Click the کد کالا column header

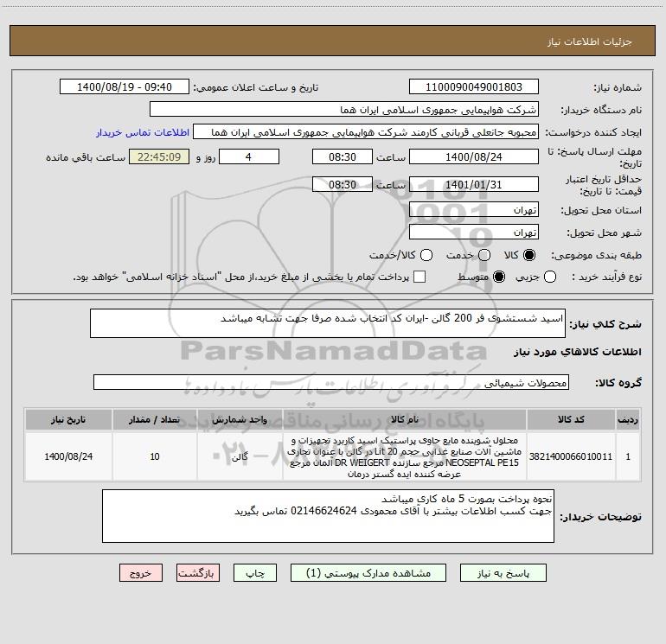point(571,419)
